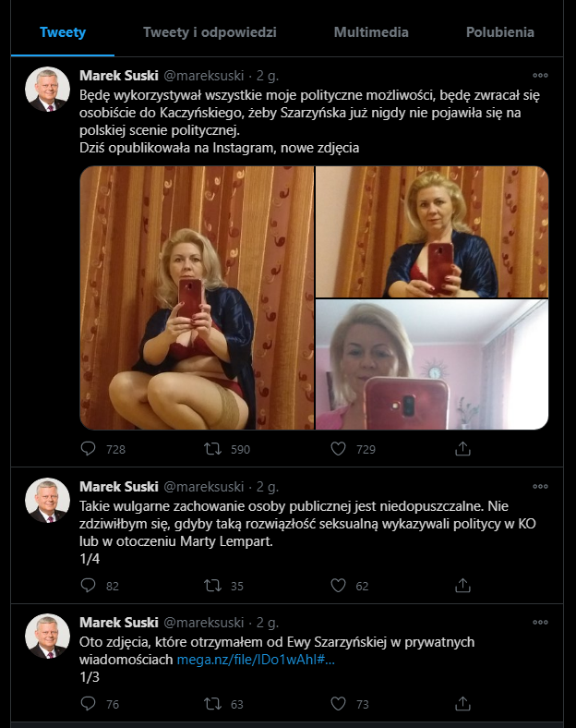Open the Marek Suski profile name on first tweet

tap(118, 75)
